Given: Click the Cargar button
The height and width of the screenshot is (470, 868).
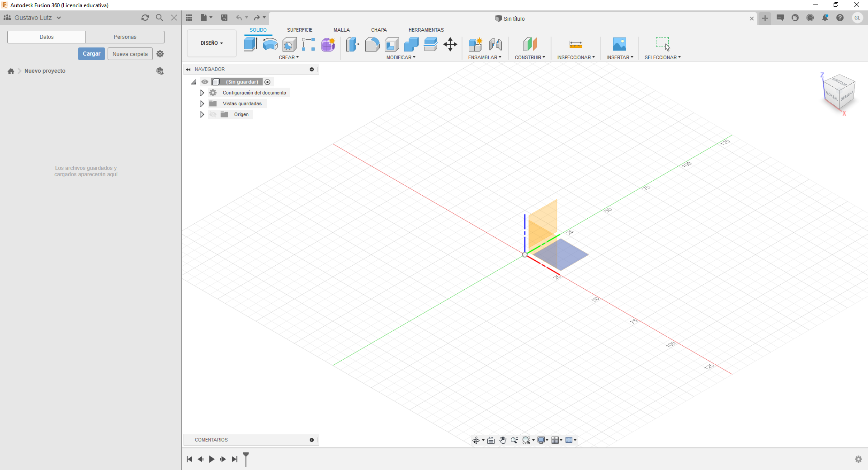Looking at the screenshot, I should point(91,54).
